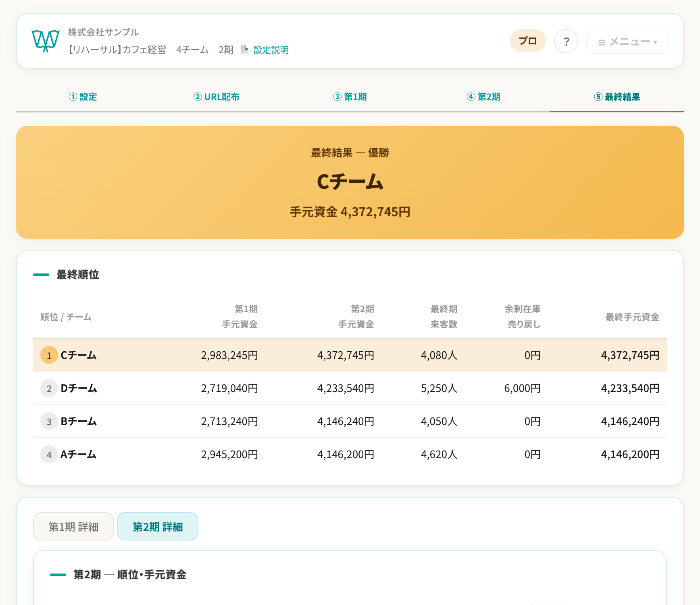Switch to the ① 設定 tab
This screenshot has width=700, height=605.
(83, 97)
